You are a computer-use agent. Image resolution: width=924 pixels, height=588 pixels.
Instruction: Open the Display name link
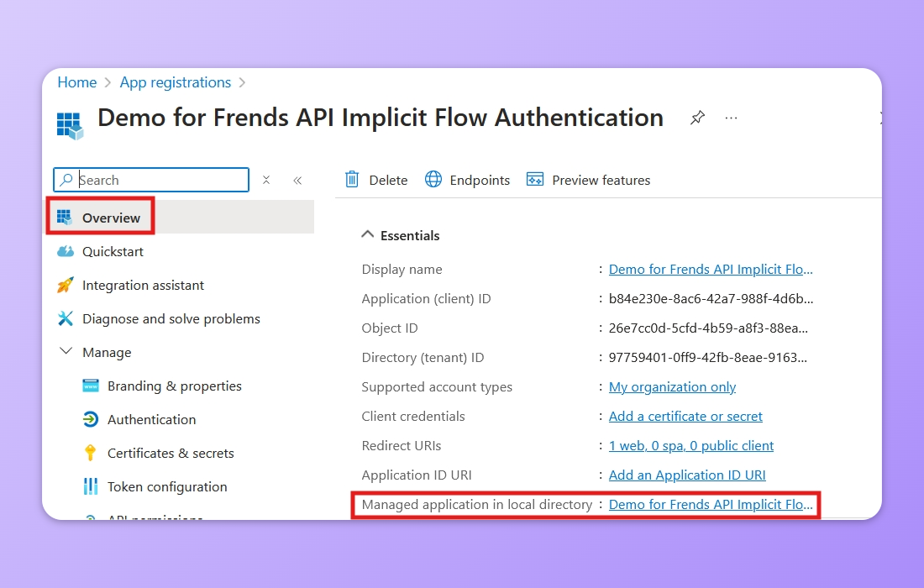pyautogui.click(x=711, y=270)
